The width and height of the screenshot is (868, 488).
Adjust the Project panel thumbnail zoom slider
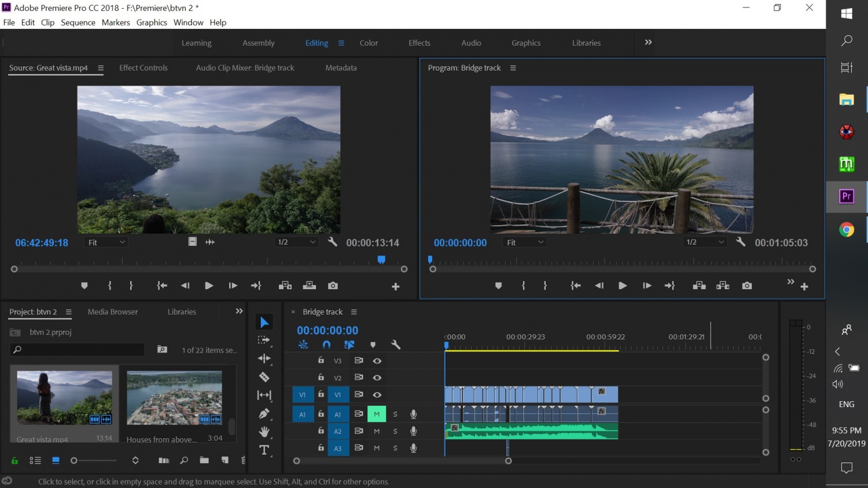(94, 461)
